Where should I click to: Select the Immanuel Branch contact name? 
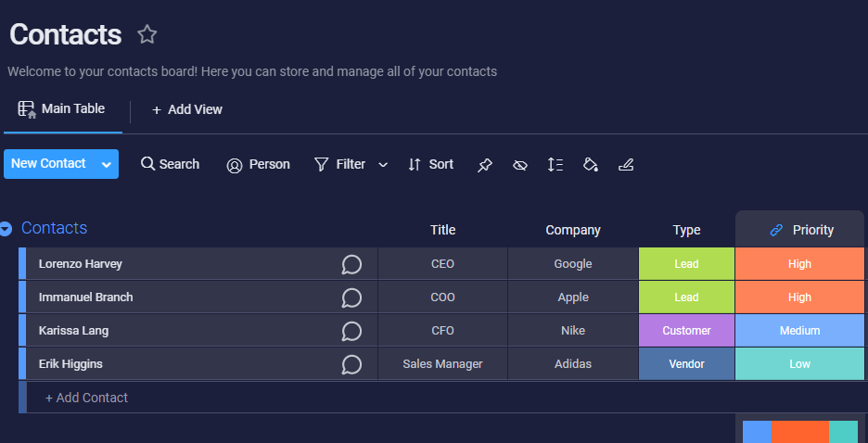[86, 297]
